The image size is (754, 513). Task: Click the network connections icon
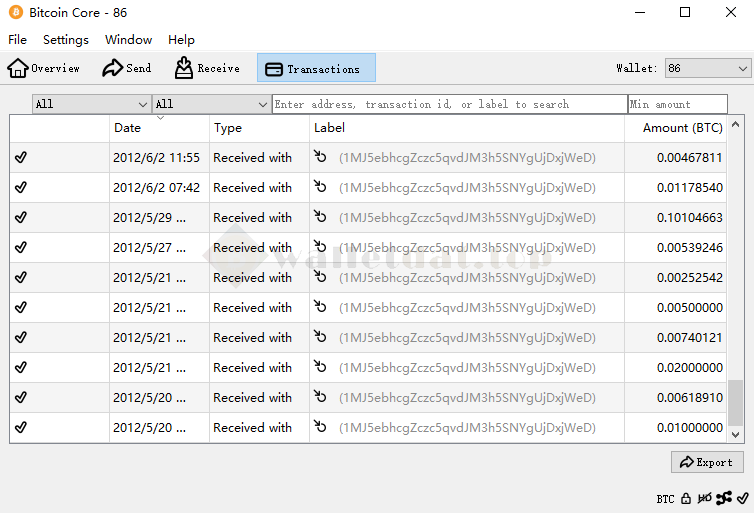724,498
